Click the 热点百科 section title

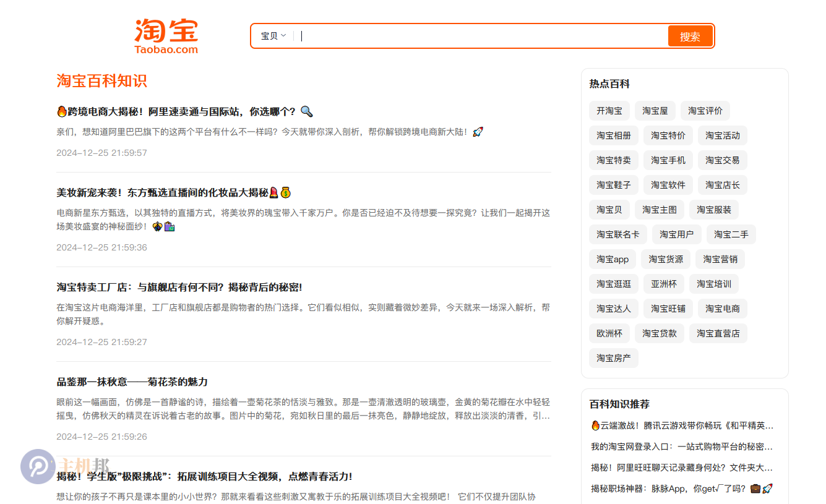click(x=609, y=84)
